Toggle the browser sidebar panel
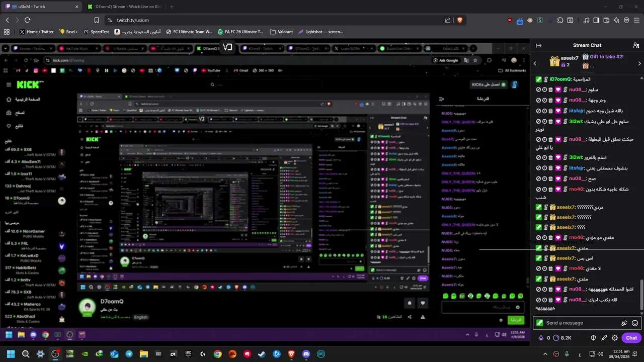 [596, 20]
